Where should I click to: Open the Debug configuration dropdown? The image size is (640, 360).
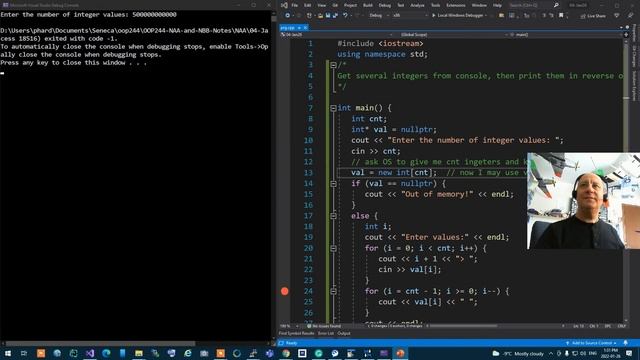coord(379,16)
